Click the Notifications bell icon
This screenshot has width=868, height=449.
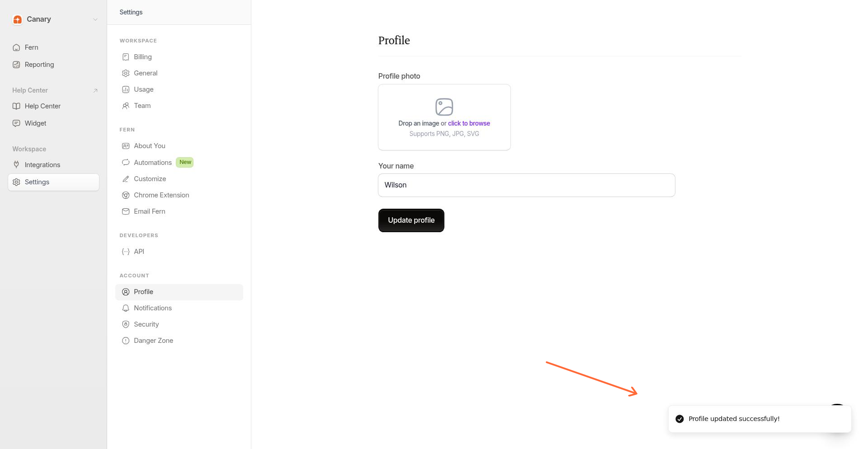pos(125,308)
